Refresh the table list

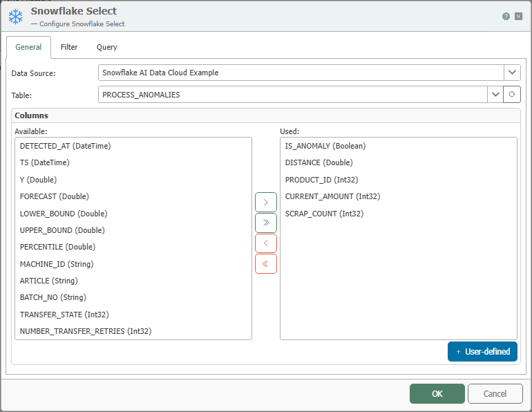[x=512, y=94]
